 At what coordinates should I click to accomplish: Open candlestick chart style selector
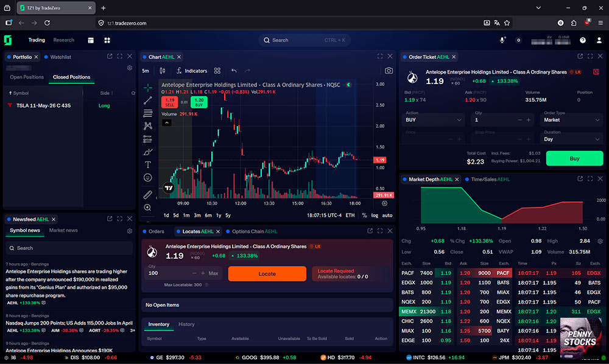pyautogui.click(x=163, y=71)
